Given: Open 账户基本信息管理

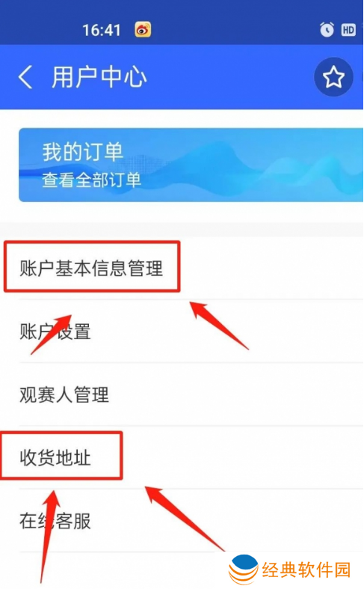Looking at the screenshot, I should pos(182,268).
